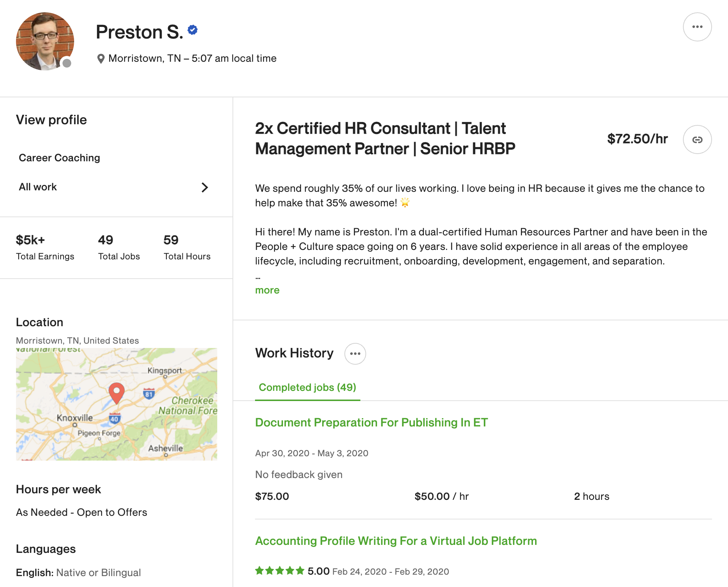
Task: Open the Document Preparation For Publishing job
Action: tap(371, 422)
